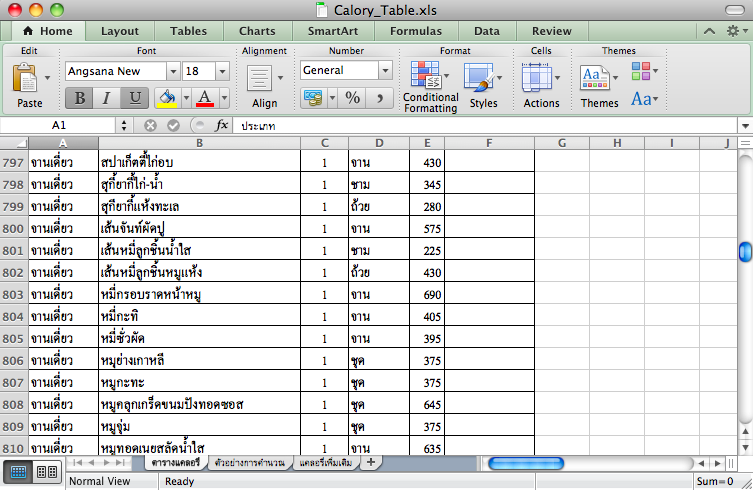Click the Paste clipboard icon

[x=24, y=78]
